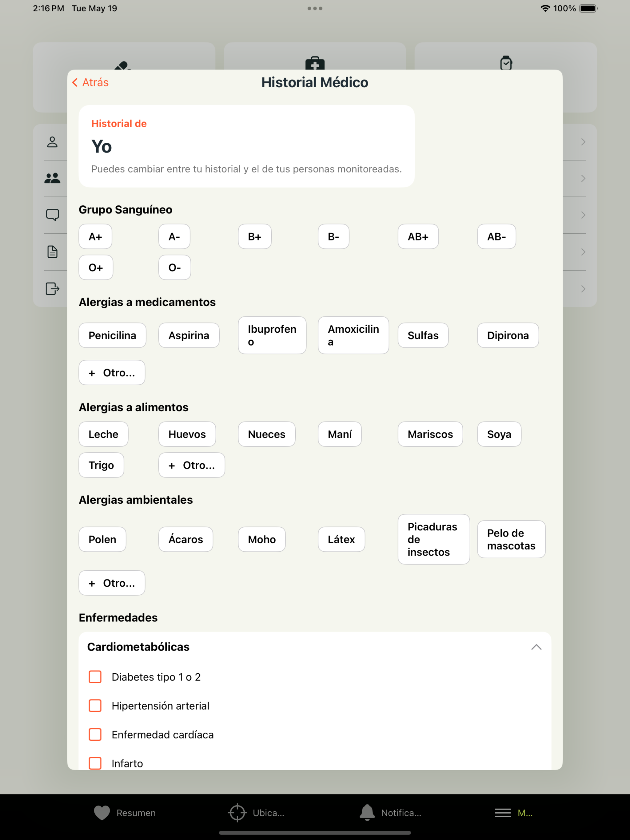Check Infarto checkbox
Screen dimensions: 630x840
pyautogui.click(x=95, y=763)
